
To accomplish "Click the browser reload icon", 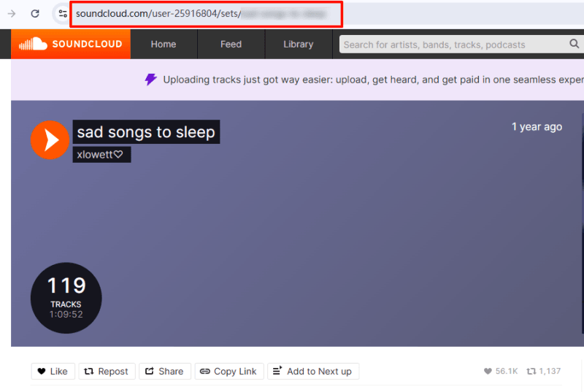I will (x=35, y=14).
